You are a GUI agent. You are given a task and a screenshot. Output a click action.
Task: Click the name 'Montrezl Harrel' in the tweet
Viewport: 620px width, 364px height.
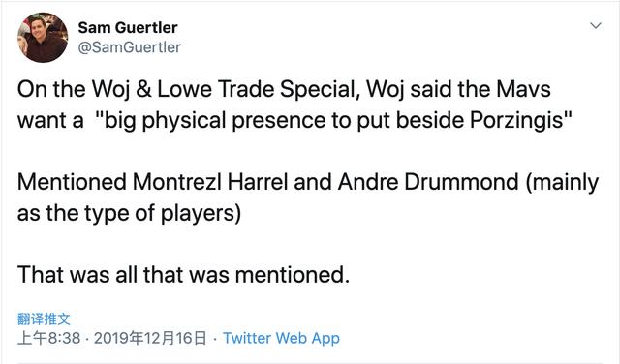(210, 182)
